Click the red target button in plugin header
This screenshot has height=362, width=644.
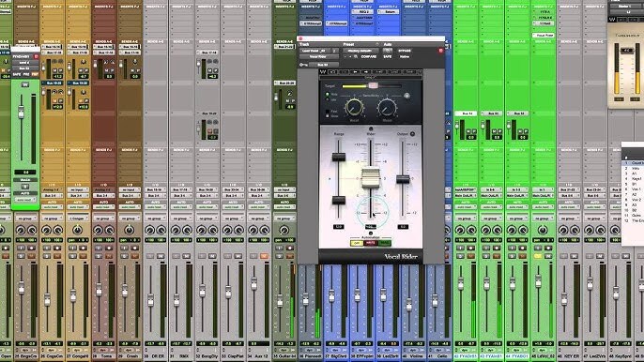440,51
